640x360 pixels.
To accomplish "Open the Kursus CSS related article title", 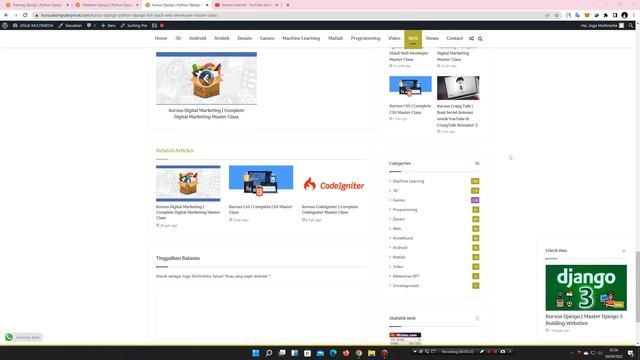I will tap(260, 209).
